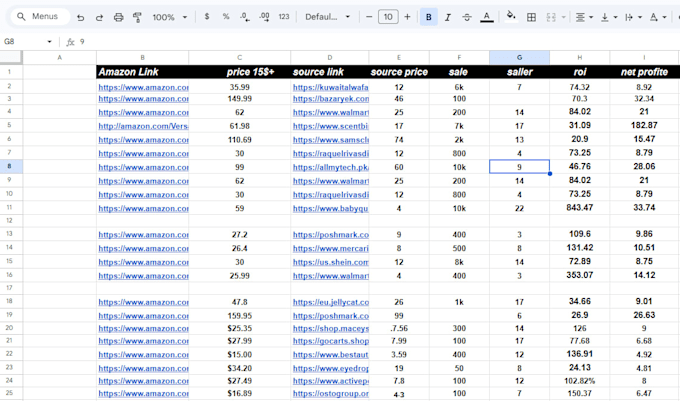Viewport: 680px width, 401px height.
Task: Open the bazaryek.com source link
Action: coord(330,99)
